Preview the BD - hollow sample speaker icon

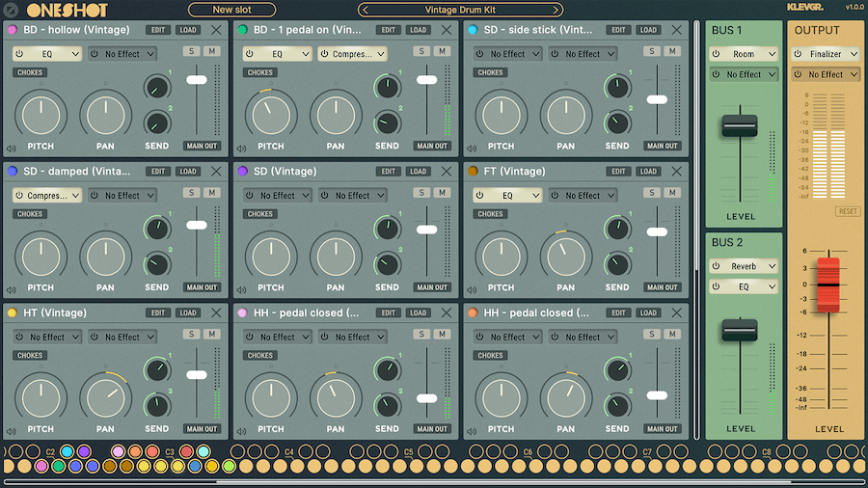[x=11, y=149]
